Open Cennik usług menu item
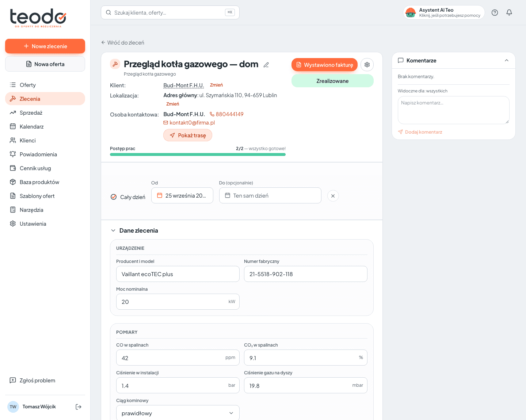Screen dimensions: 526x420 pyautogui.click(x=45, y=168)
